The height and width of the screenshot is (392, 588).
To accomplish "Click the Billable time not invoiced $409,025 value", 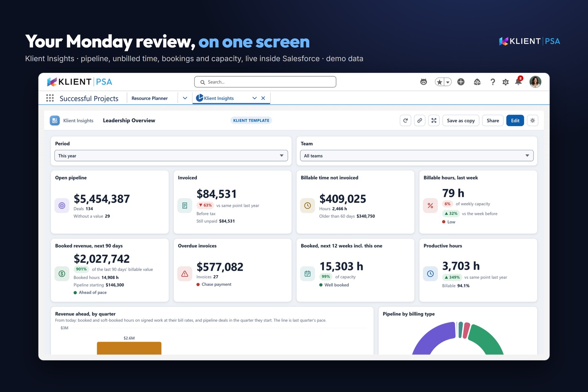I will pos(343,199).
